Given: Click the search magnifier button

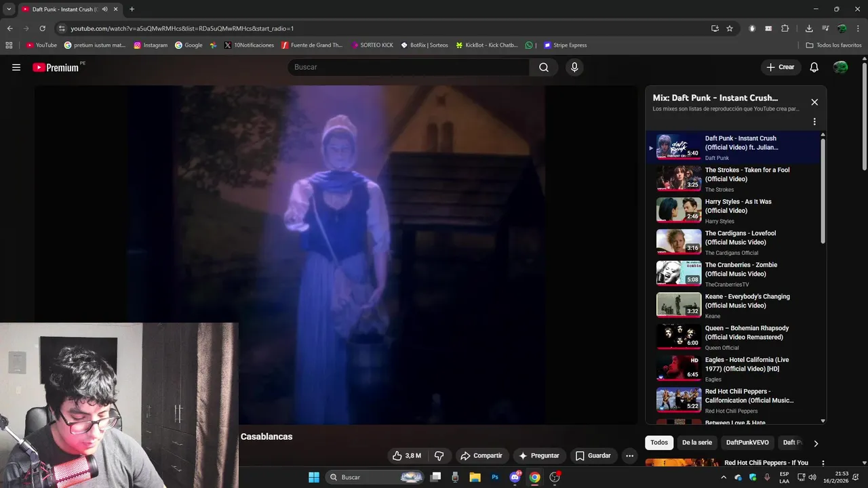Looking at the screenshot, I should [x=544, y=67].
